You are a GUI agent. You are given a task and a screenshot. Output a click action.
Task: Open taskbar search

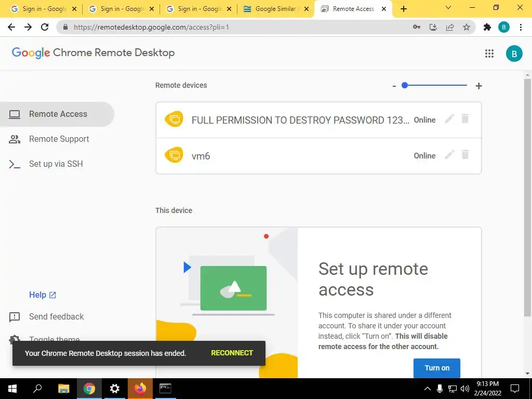click(x=37, y=389)
